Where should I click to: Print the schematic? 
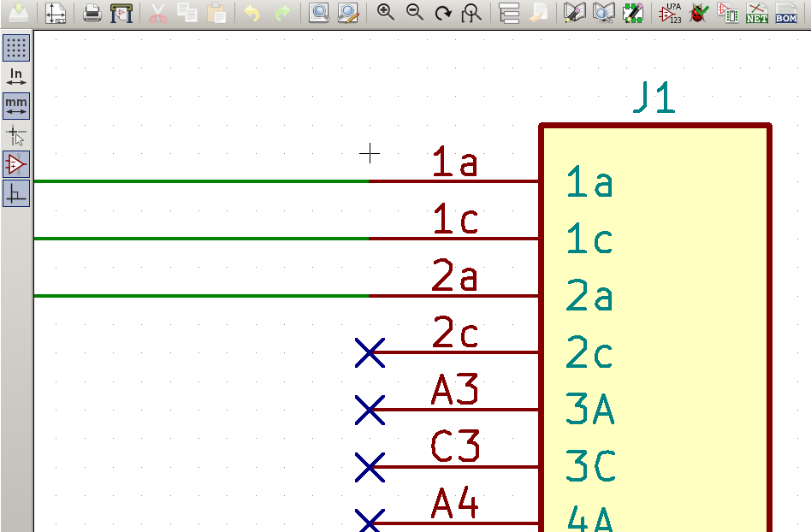pyautogui.click(x=92, y=13)
